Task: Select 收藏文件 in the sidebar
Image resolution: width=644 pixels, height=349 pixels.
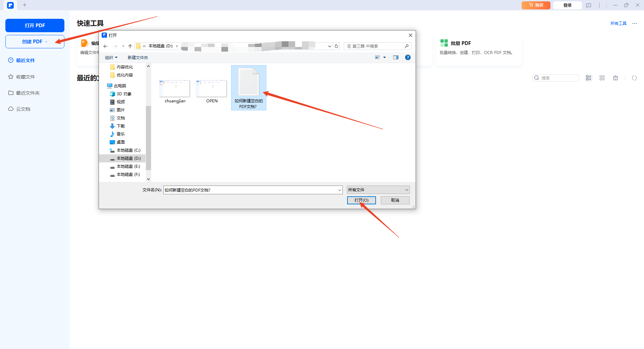Action: pyautogui.click(x=25, y=77)
